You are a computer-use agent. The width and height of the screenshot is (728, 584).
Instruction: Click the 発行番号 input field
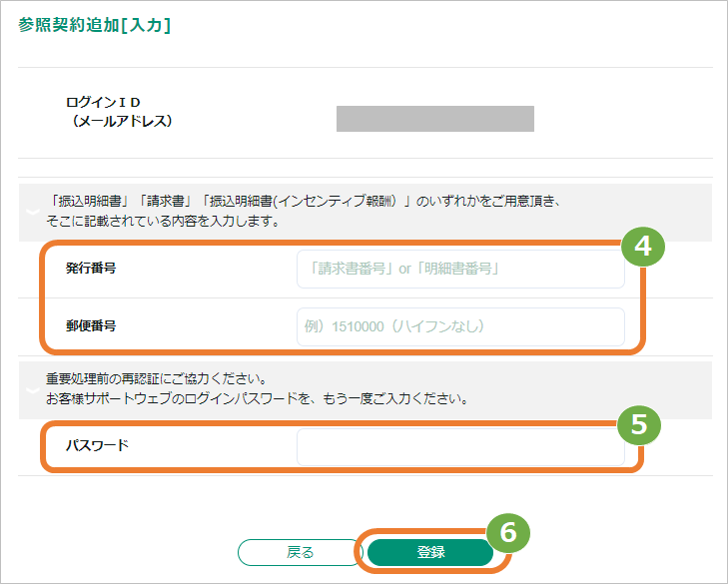pos(460,269)
